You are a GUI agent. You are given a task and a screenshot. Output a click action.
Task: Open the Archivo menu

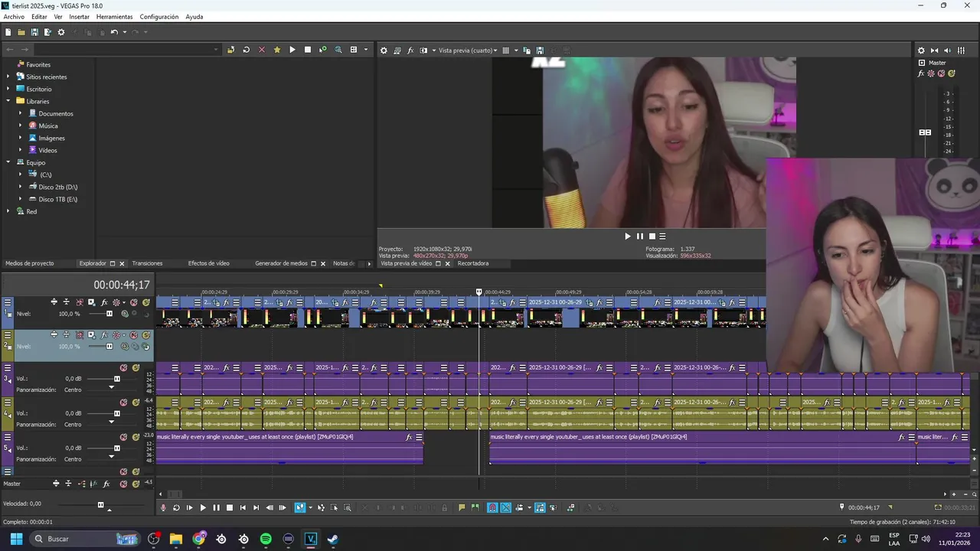click(x=14, y=17)
